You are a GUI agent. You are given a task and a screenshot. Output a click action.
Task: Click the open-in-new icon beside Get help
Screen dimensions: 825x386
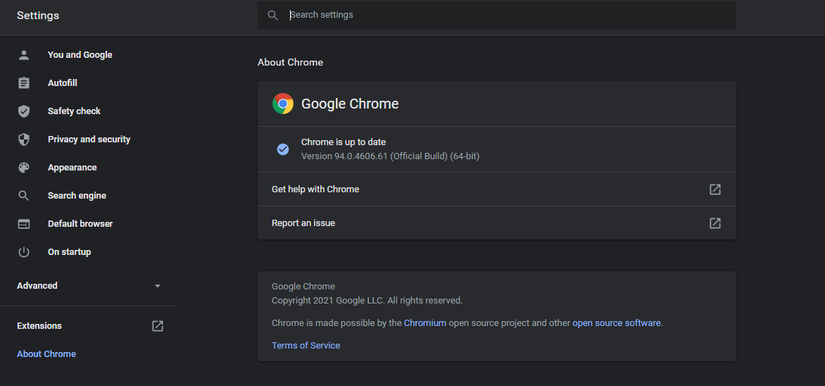pos(715,189)
